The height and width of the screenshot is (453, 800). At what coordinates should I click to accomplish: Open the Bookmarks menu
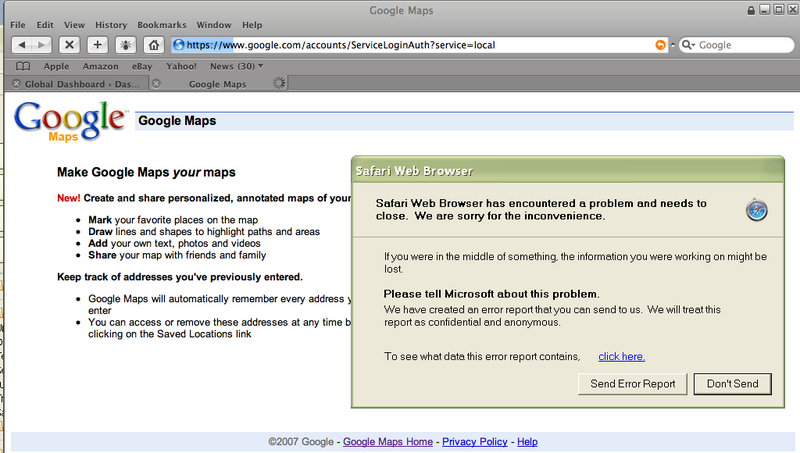pyautogui.click(x=162, y=24)
